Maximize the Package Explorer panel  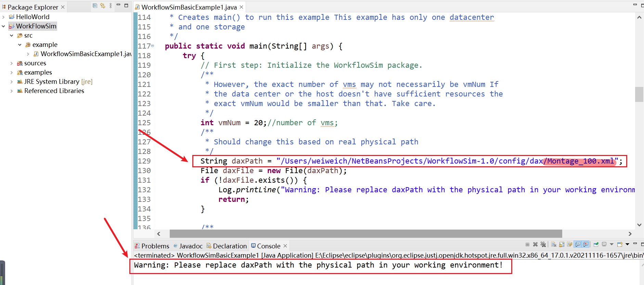tap(126, 5)
